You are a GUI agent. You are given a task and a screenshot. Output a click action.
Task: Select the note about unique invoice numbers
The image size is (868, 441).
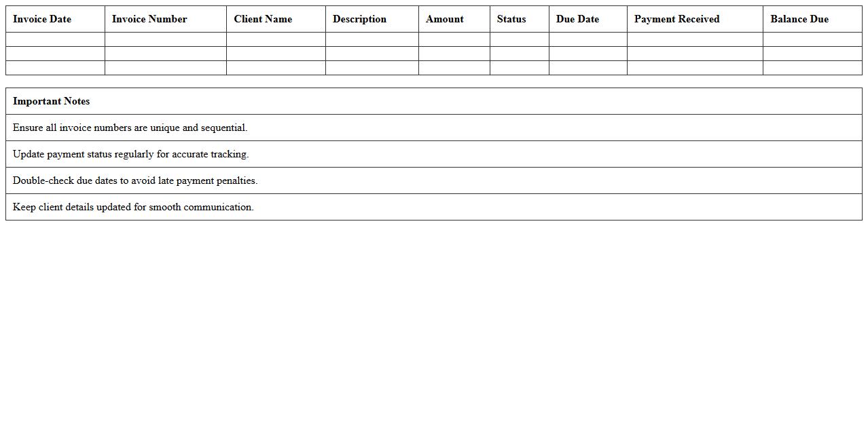point(130,128)
